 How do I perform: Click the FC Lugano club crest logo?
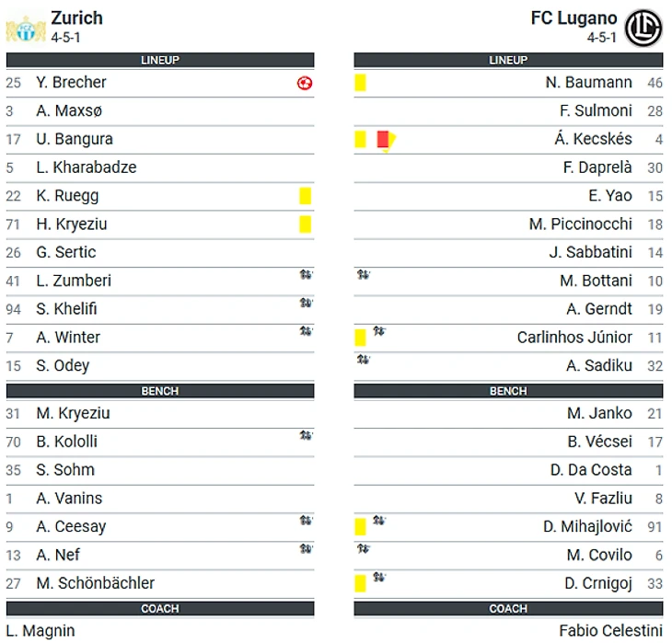pos(643,28)
